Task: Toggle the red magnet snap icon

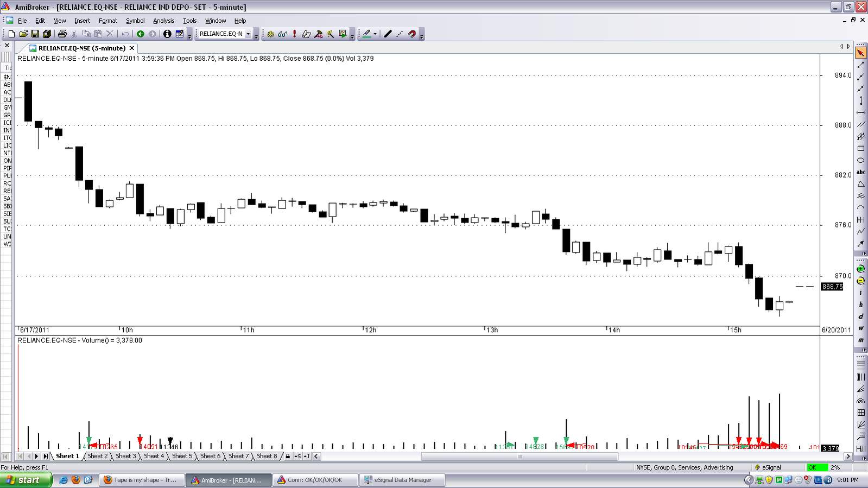Action: 412,34
